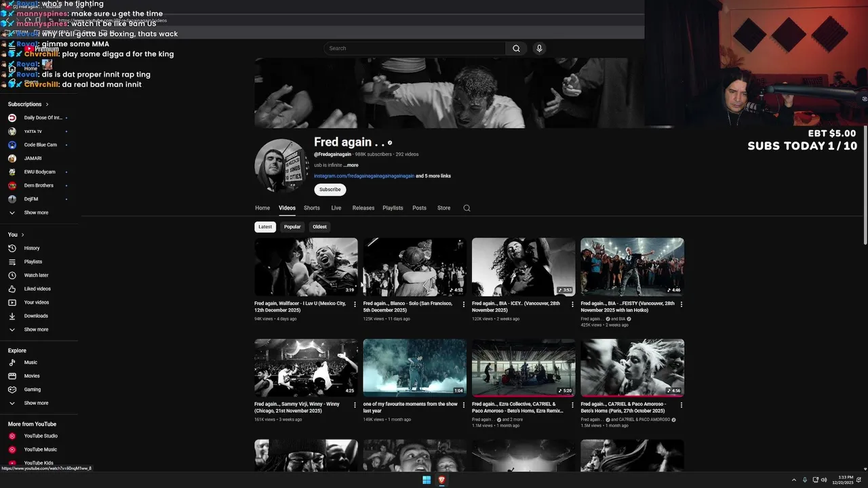Open Ezra Collective Beto's Horns Remix title
868x488 pixels.
click(x=518, y=407)
